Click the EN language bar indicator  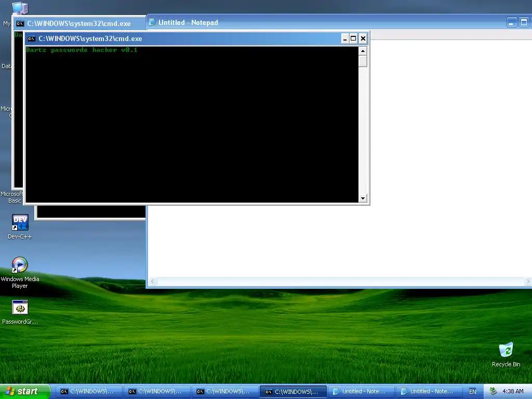point(473,392)
